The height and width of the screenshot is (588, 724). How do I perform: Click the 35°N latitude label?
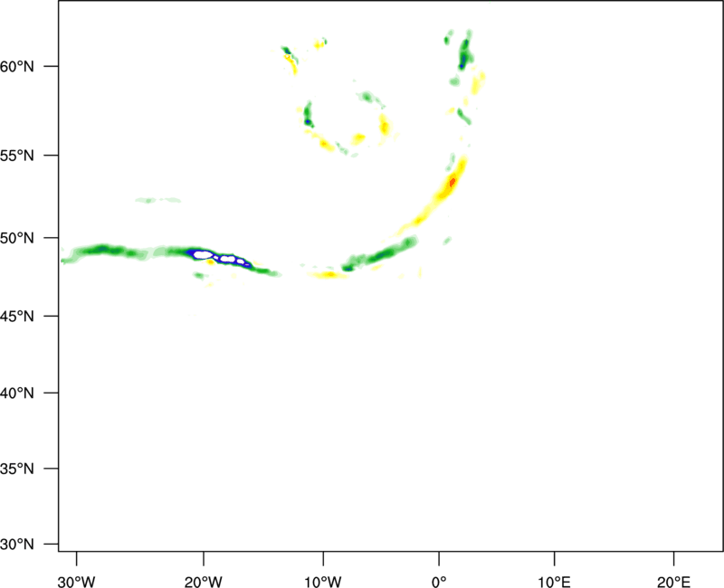point(17,469)
